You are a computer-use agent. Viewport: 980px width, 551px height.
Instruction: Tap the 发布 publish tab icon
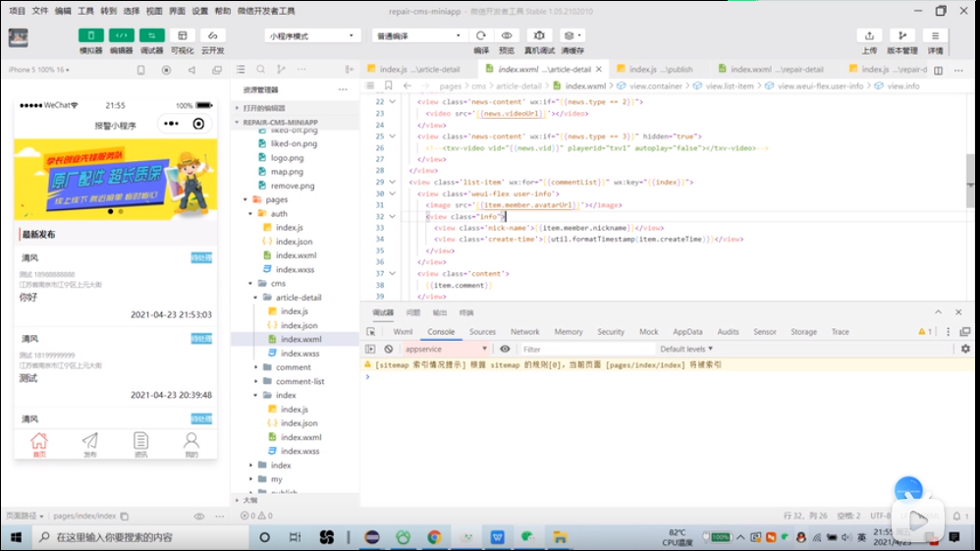click(90, 442)
